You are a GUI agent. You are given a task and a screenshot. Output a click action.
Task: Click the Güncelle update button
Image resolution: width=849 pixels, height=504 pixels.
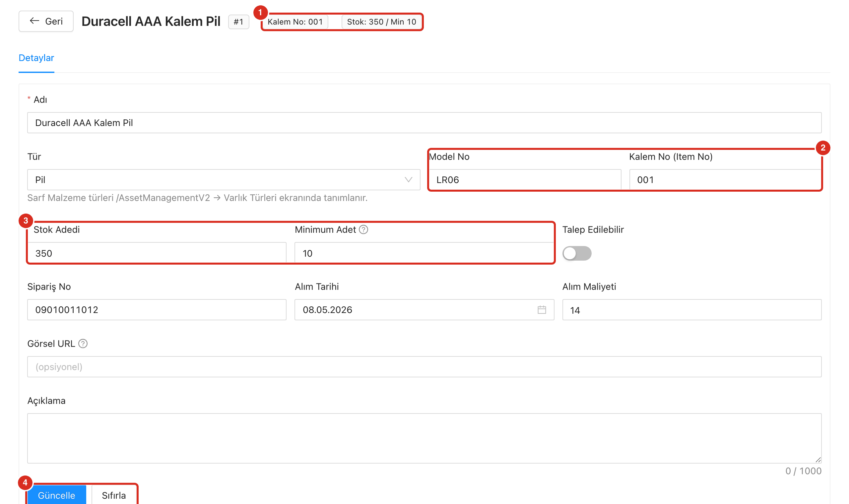(56, 495)
